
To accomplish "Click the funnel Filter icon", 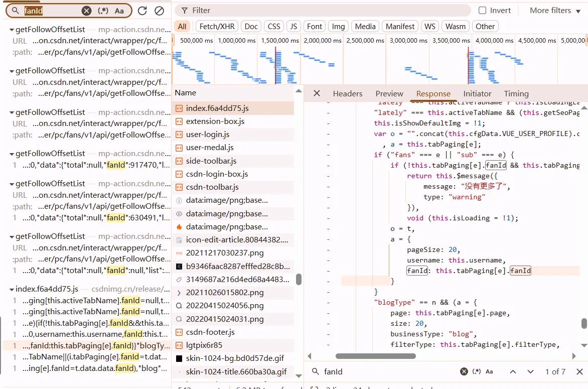I will point(185,11).
